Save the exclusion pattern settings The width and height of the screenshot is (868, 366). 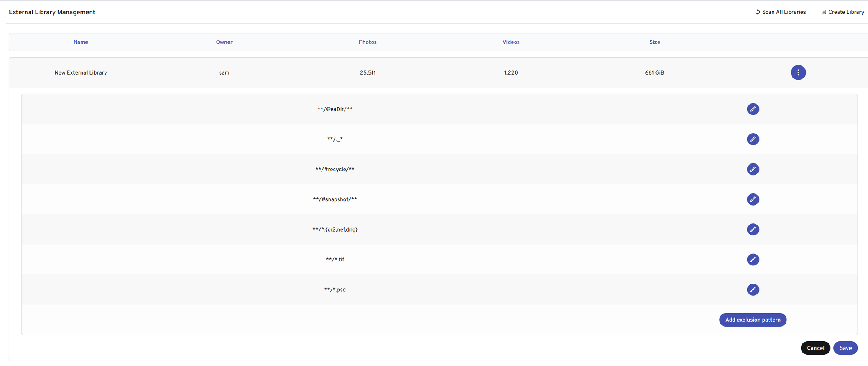tap(845, 348)
